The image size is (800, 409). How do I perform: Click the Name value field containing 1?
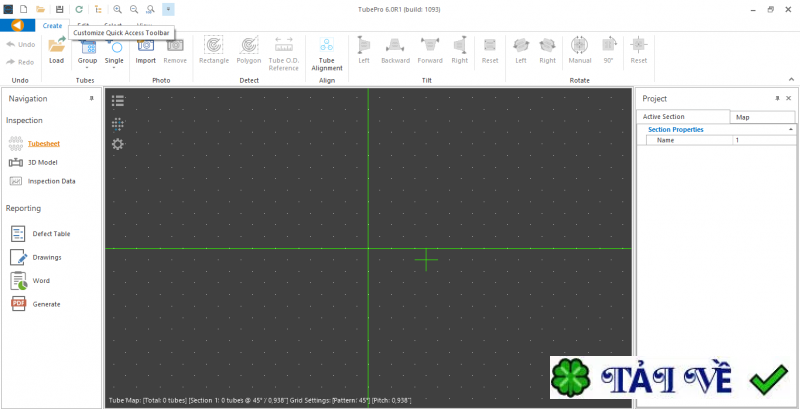click(x=764, y=140)
